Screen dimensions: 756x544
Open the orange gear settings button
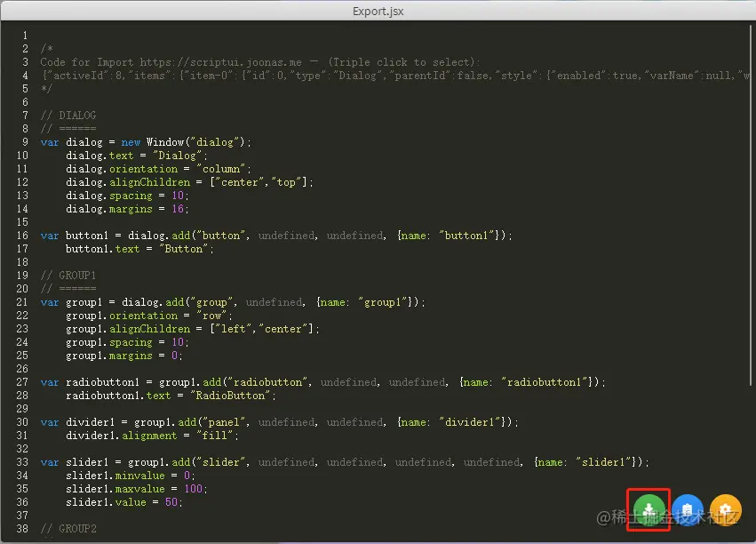[x=726, y=509]
